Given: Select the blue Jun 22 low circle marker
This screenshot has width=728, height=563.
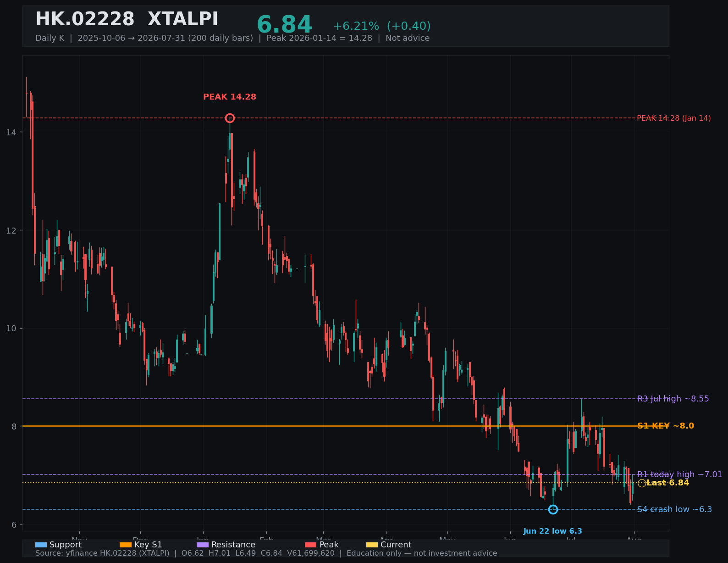Looking at the screenshot, I should (553, 509).
